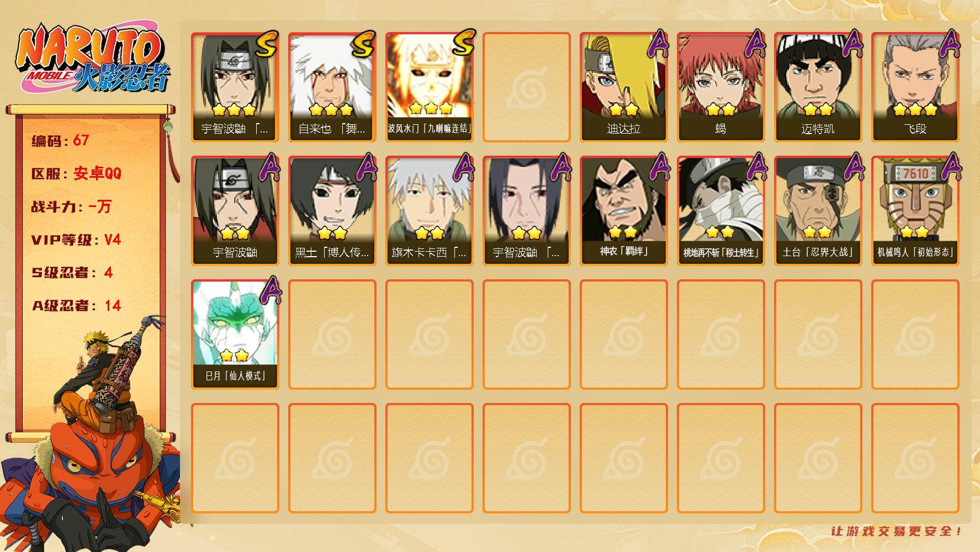The height and width of the screenshot is (552, 980).
Task: Choose the 飞段 character card
Action: coord(915,87)
